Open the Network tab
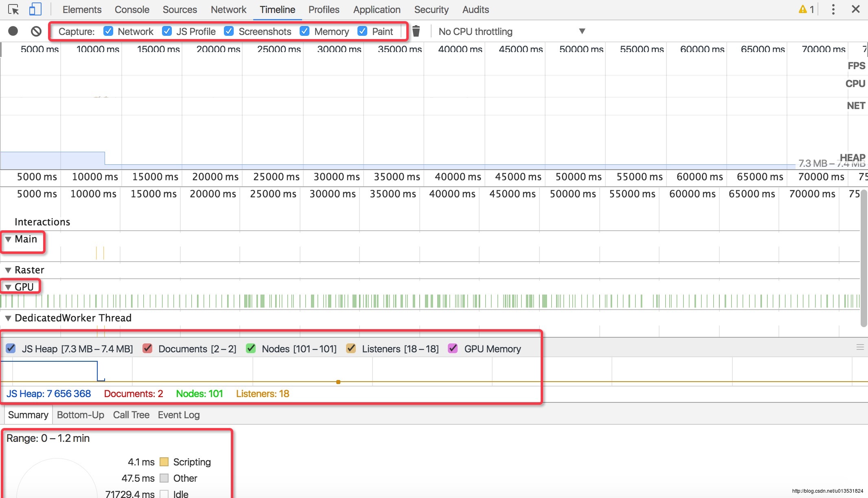Image resolution: width=868 pixels, height=498 pixels. pos(228,9)
